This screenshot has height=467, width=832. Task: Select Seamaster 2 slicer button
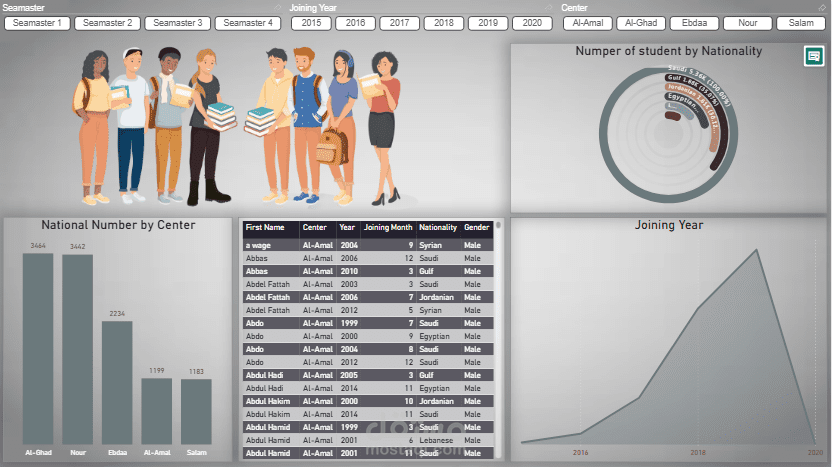[108, 23]
